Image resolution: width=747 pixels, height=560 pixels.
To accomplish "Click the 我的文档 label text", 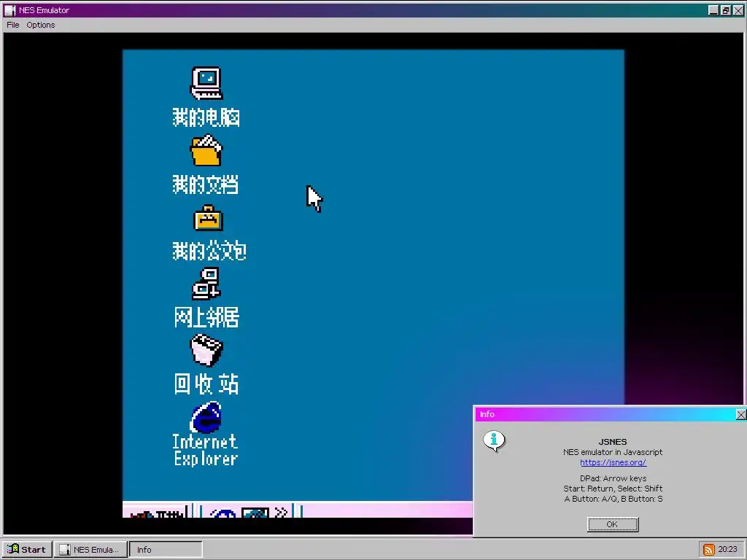I will click(205, 184).
